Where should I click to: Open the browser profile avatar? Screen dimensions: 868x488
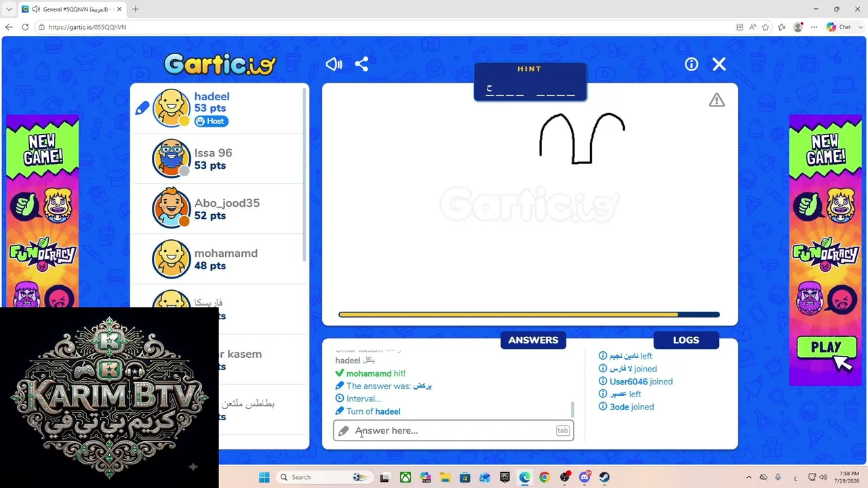[798, 27]
